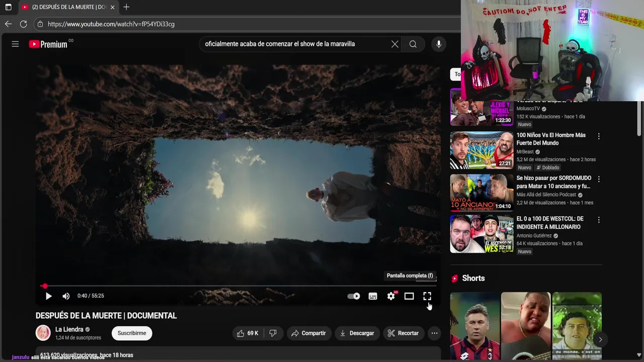Open La Liendra channel avatar
Screen dimensions: 644x362
click(43, 333)
